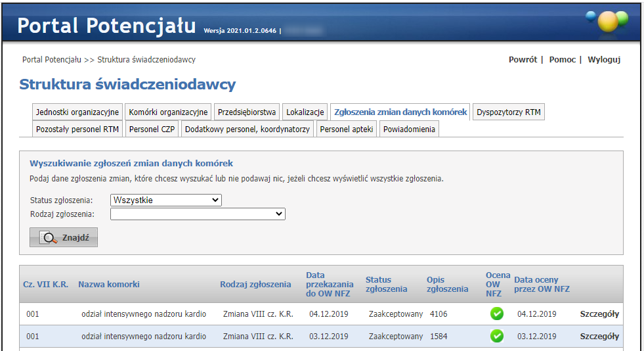Sort by Nazwa komorki column header
Image resolution: width=644 pixels, height=351 pixels.
click(109, 285)
